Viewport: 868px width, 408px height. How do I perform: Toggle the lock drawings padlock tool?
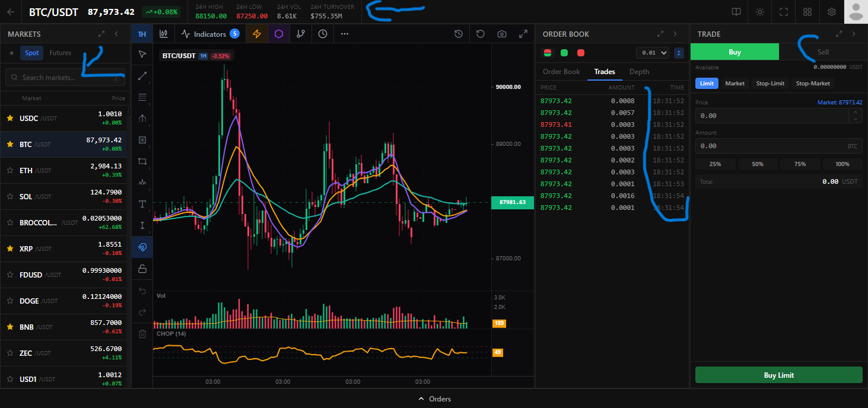pyautogui.click(x=142, y=269)
